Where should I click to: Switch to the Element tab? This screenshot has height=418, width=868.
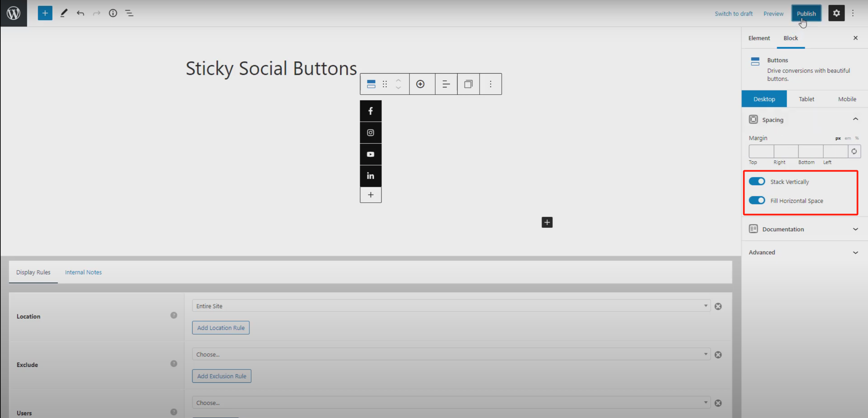click(x=759, y=38)
